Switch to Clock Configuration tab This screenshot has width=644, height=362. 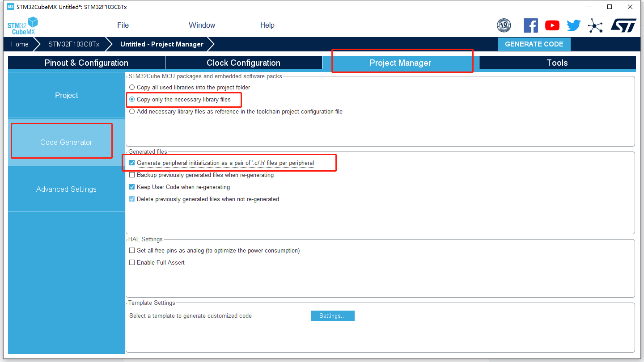244,63
